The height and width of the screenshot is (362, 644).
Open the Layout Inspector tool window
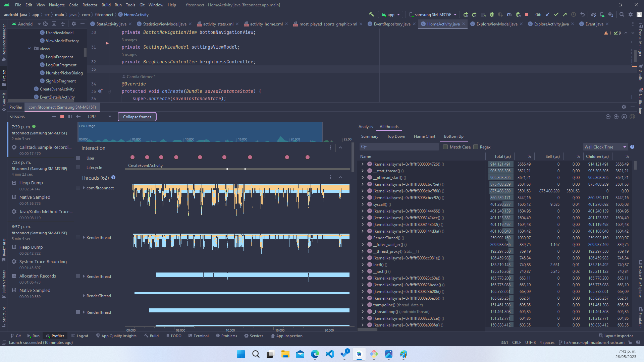(x=616, y=336)
